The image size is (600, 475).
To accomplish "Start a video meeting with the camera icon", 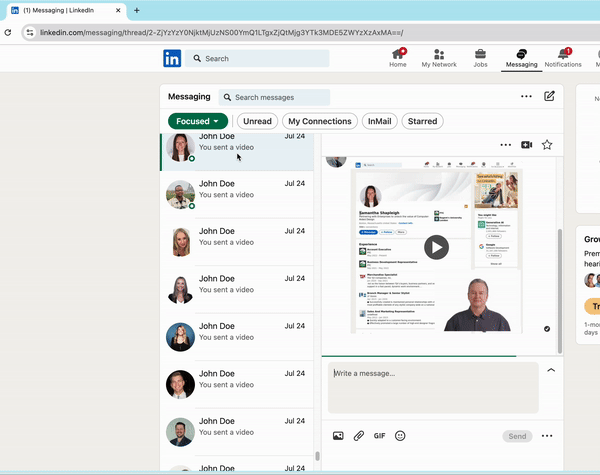I will coord(527,145).
